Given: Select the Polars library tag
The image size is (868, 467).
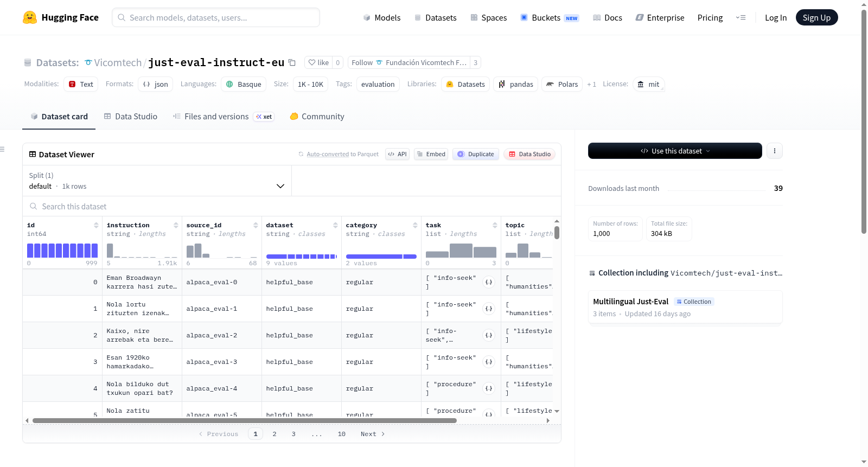Looking at the screenshot, I should (x=562, y=84).
